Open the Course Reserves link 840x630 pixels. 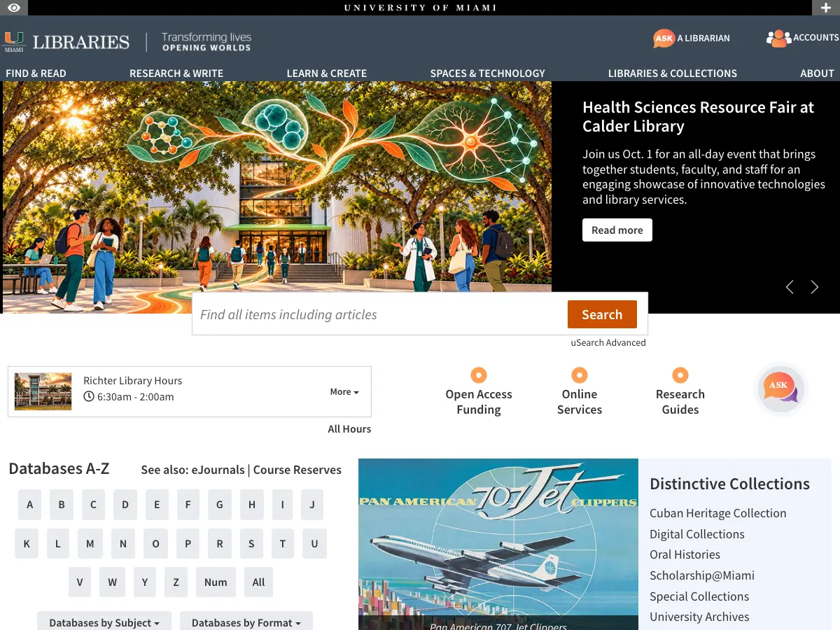coord(297,470)
